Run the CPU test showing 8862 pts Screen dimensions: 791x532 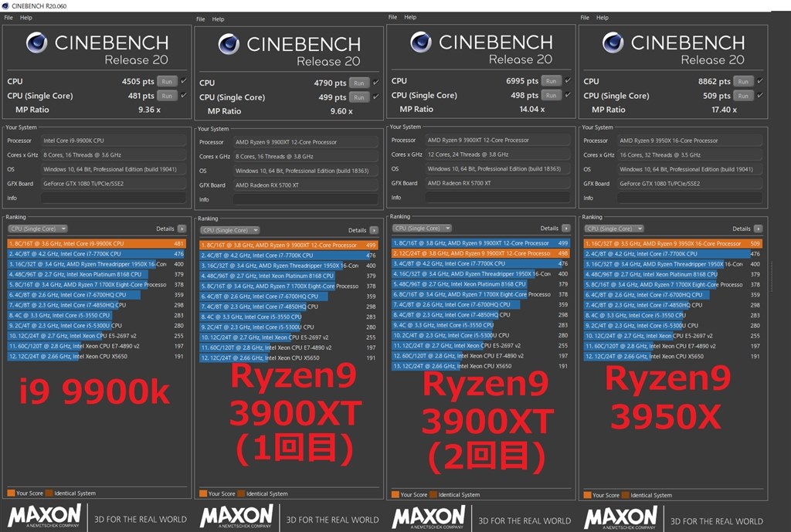click(744, 81)
